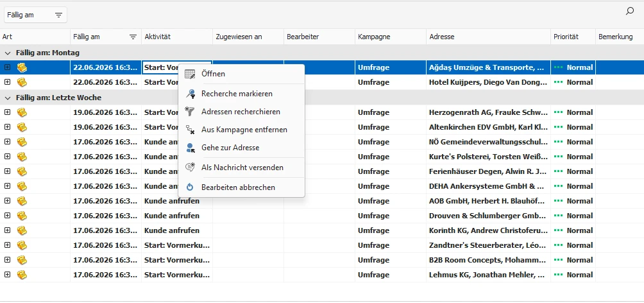
Task: Click phone icon in Drouven & Schlumberger row
Action: (x=22, y=216)
